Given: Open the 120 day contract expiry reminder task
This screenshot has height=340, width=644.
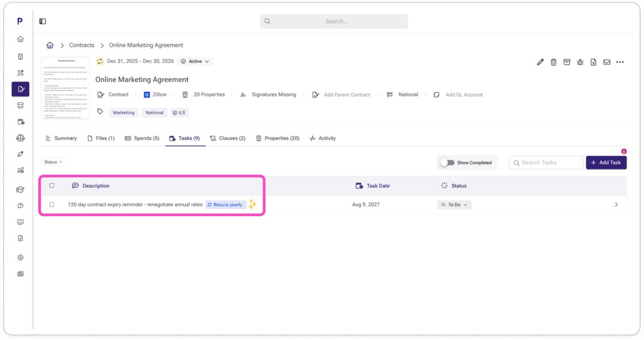Looking at the screenshot, I should [135, 204].
